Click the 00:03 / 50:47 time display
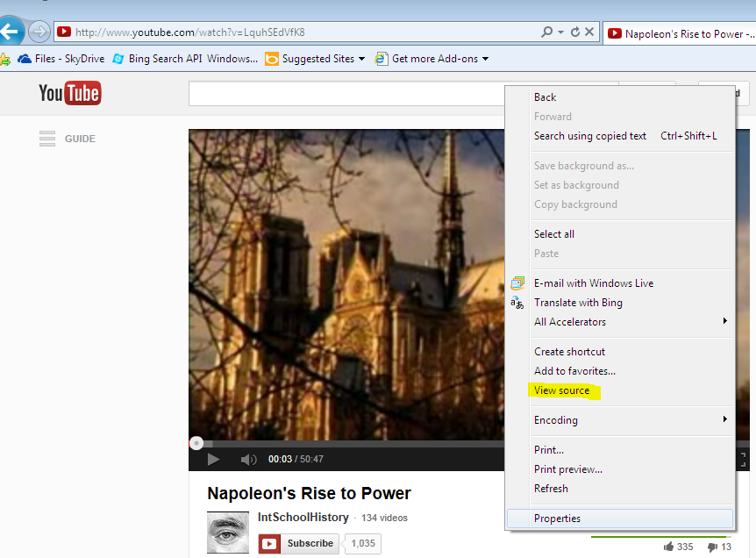Image resolution: width=756 pixels, height=558 pixels. pyautogui.click(x=296, y=459)
